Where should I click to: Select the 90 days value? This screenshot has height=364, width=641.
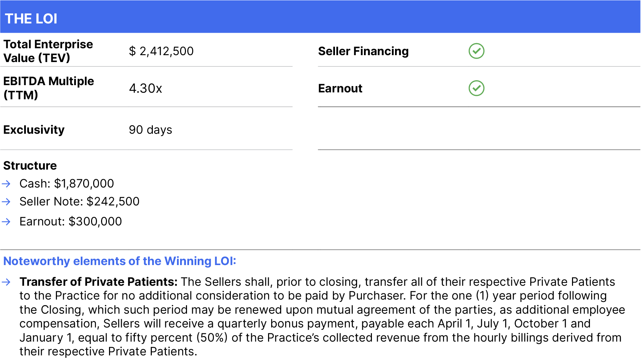point(150,130)
